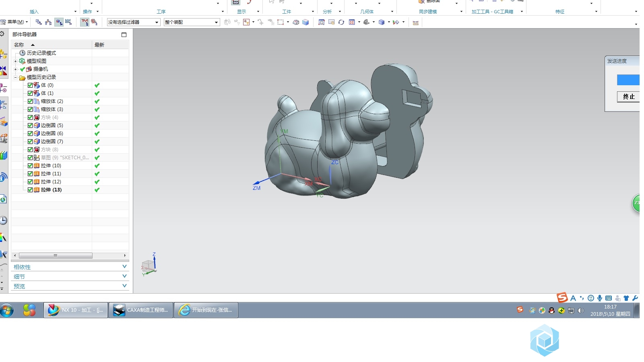
Task: Toggle the 方块 (4) checkbox
Action: [30, 117]
